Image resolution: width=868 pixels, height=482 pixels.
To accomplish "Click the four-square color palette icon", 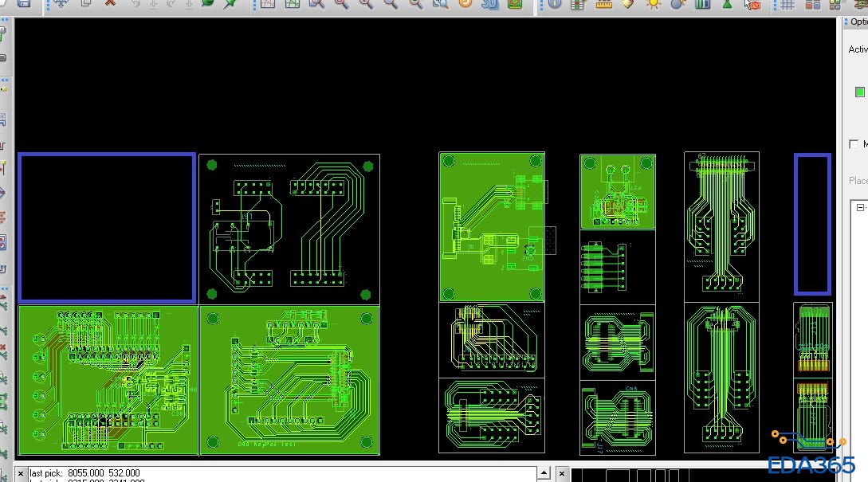I will 835,5.
